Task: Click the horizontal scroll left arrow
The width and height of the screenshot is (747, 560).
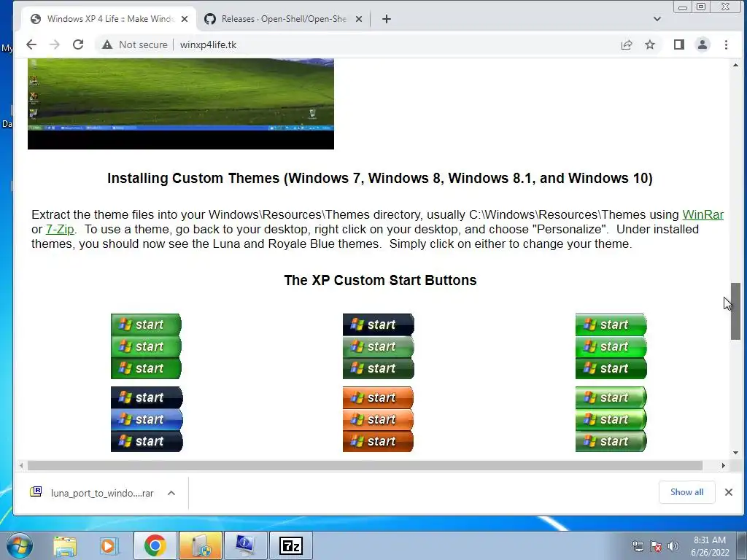Action: (21, 465)
